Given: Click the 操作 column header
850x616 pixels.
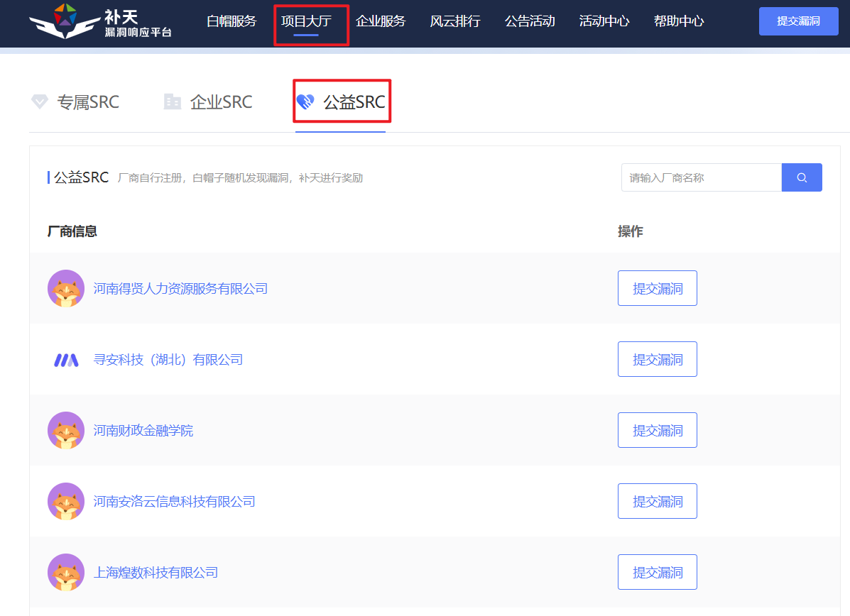Looking at the screenshot, I should 631,231.
